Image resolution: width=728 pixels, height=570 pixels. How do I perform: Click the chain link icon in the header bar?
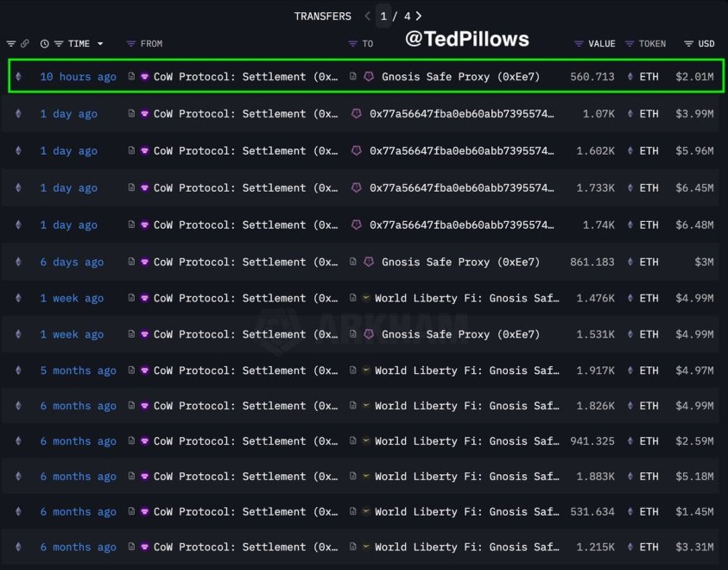24,43
